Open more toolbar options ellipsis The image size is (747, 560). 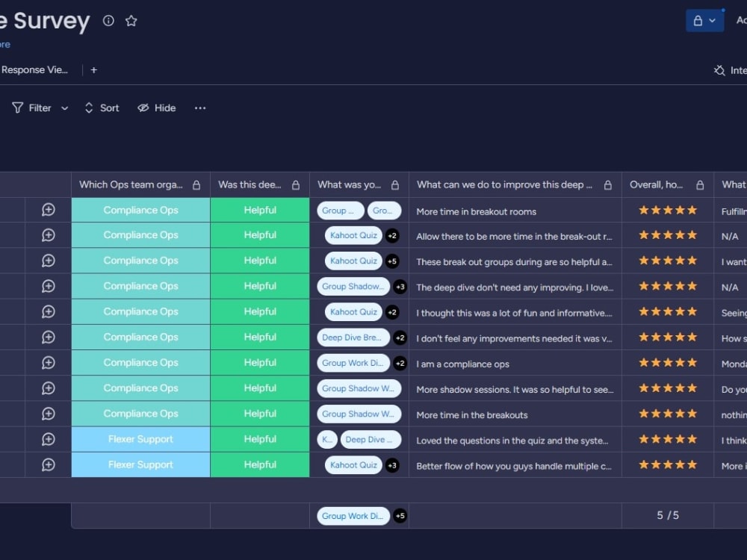tap(200, 108)
